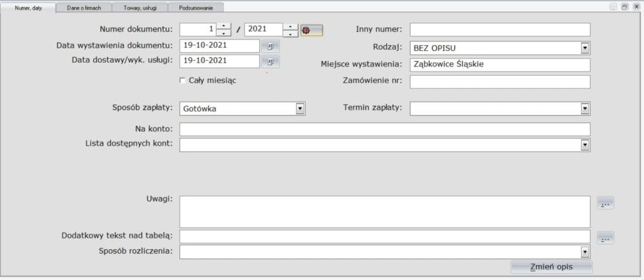This screenshot has width=644, height=280.
Task: Expand the Rodzaj dropdown showing BEZ OPISU
Action: 585,48
